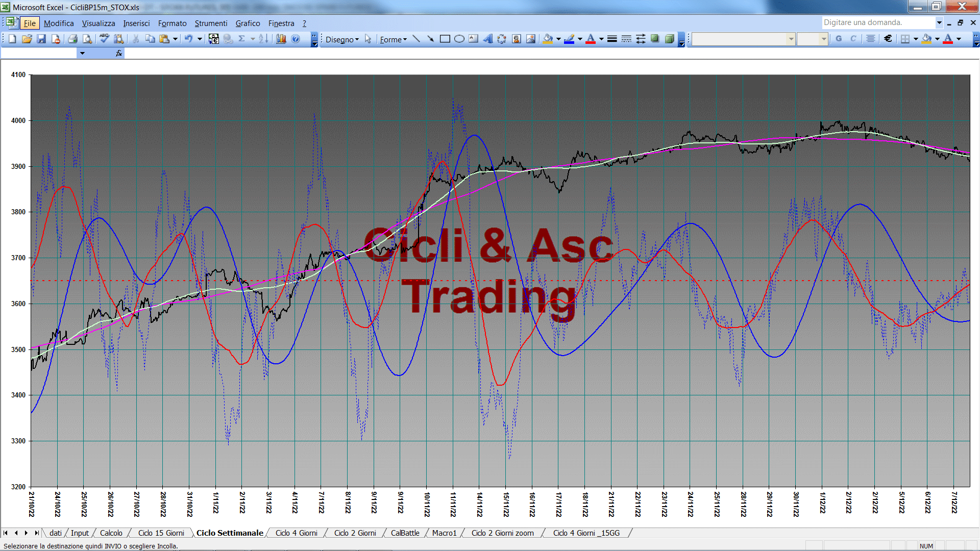The image size is (980, 551).
Task: Click the AutoSum sigma icon
Action: click(x=242, y=39)
